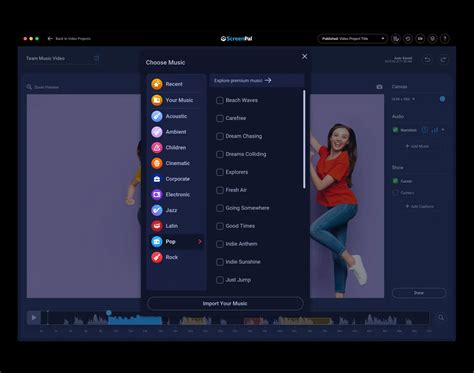
Task: Play the video from the timeline
Action: click(34, 318)
